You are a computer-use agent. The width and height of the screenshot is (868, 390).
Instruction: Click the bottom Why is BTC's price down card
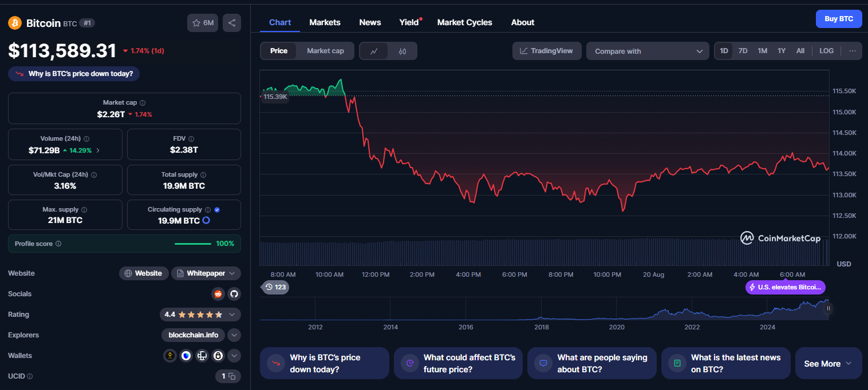(x=325, y=363)
